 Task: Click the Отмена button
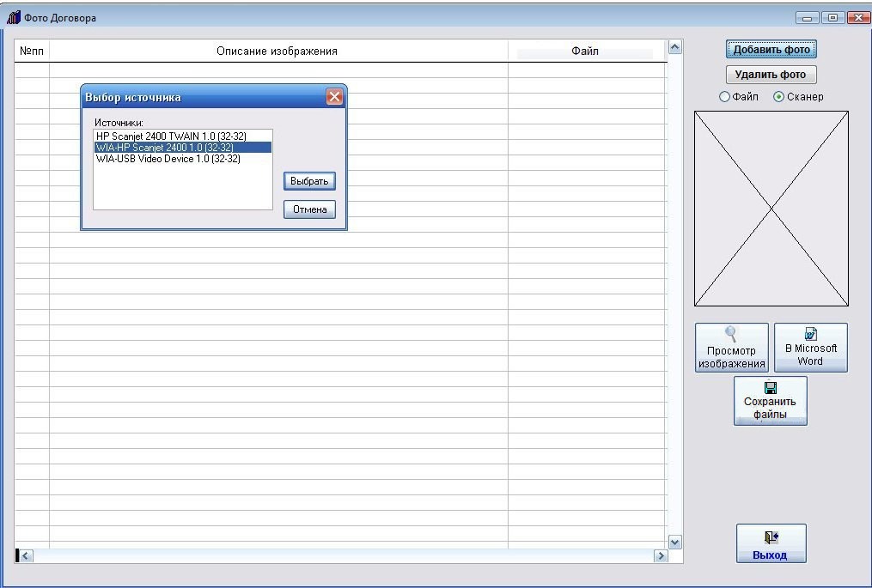309,209
